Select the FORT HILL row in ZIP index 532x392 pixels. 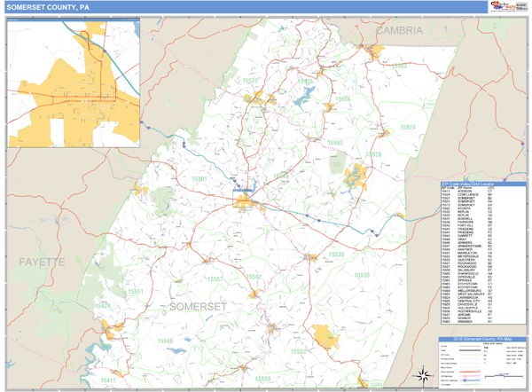pyautogui.click(x=483, y=225)
